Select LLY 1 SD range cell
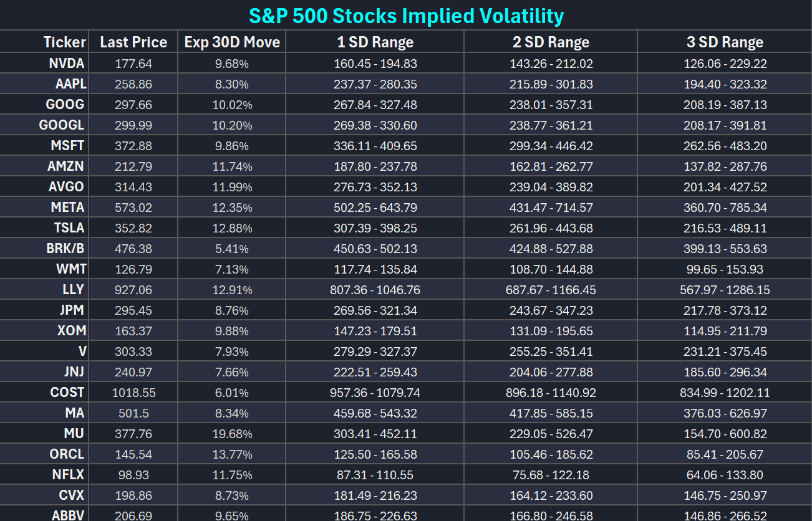This screenshot has height=521, width=812. point(375,290)
